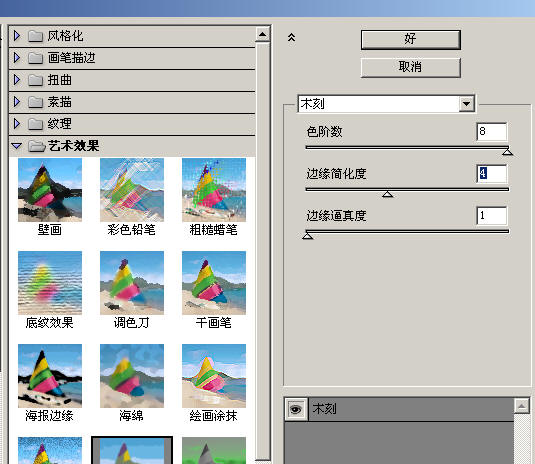Click filter list scroll up arrow
Viewport: 535px width, 464px height.
(262, 34)
